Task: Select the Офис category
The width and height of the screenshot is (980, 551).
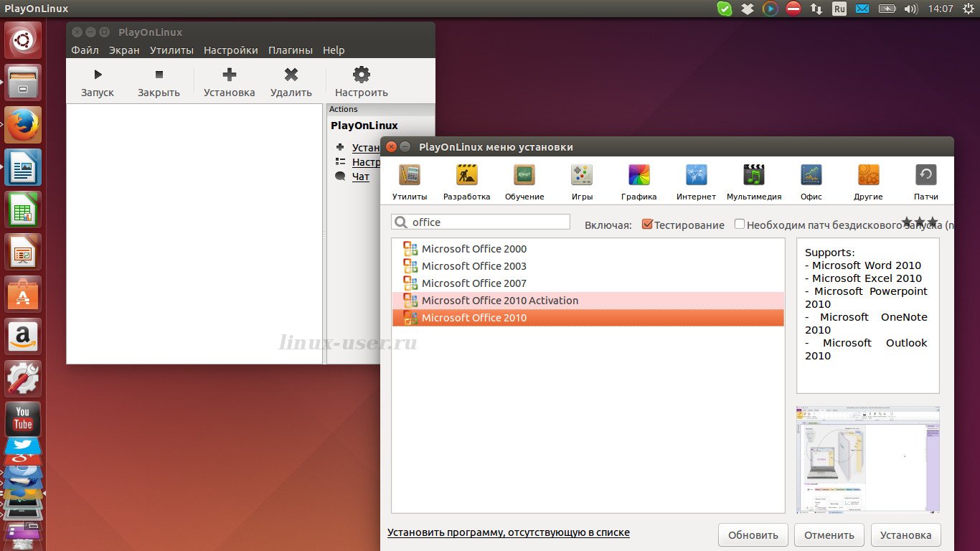Action: pyautogui.click(x=811, y=182)
